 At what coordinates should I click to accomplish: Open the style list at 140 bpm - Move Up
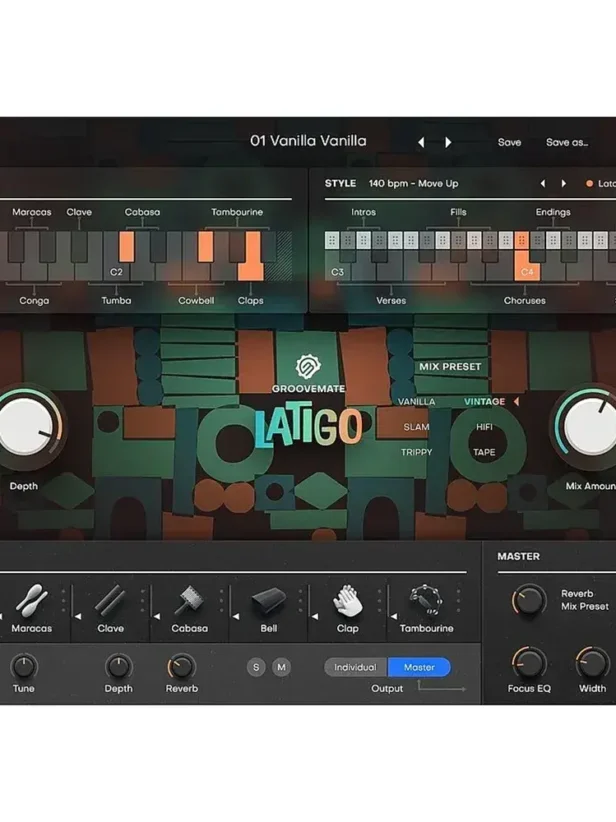click(x=413, y=183)
